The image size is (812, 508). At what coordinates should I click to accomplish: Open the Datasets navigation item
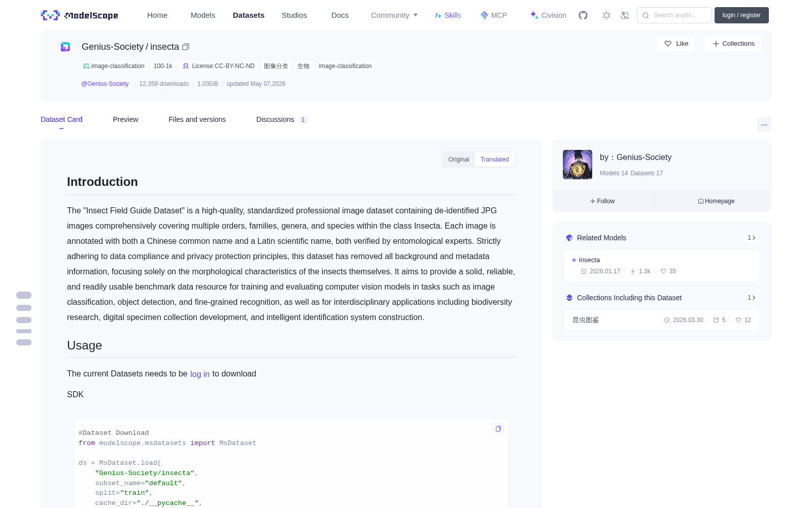coord(249,15)
